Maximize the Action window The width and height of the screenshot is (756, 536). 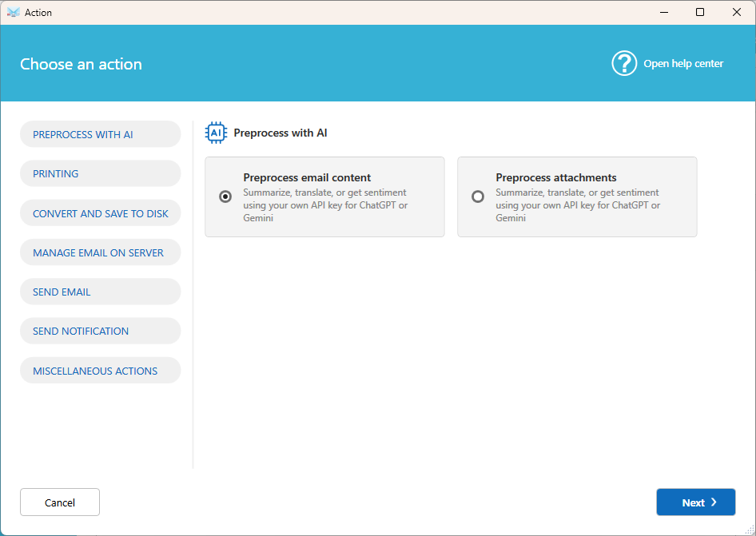click(x=700, y=13)
